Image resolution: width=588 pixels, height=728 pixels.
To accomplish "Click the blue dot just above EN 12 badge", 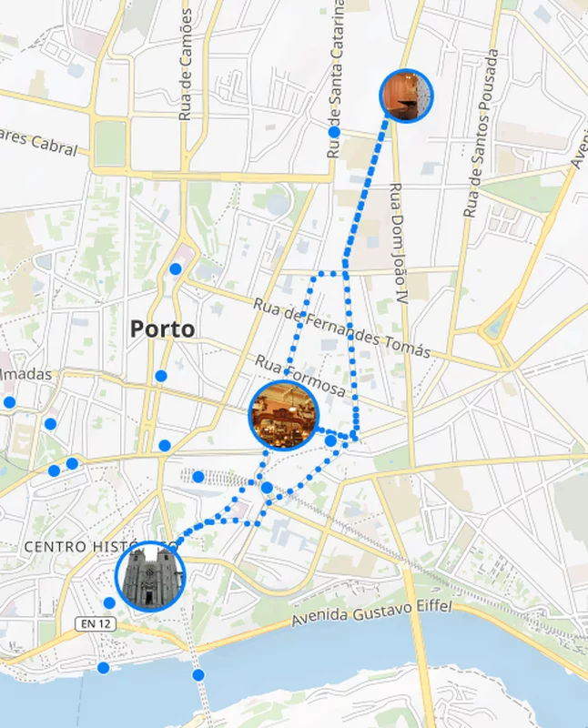I will (109, 602).
